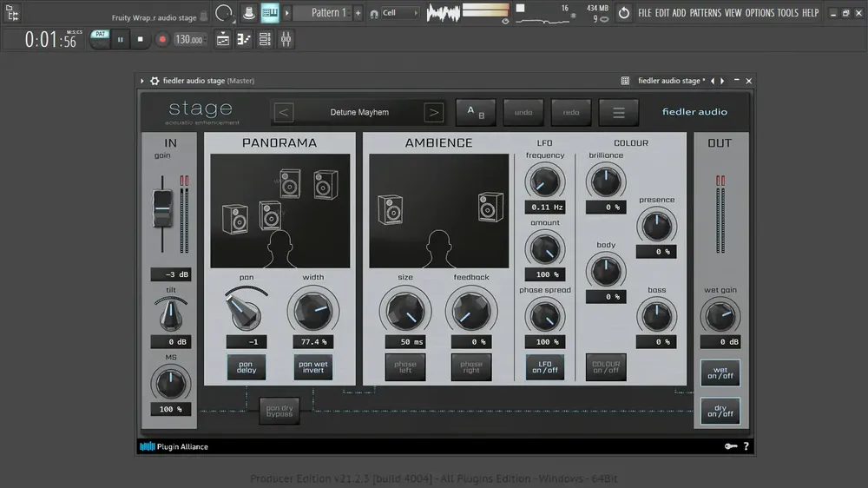Go to the next preset arrow
868x488 pixels.
pyautogui.click(x=434, y=112)
